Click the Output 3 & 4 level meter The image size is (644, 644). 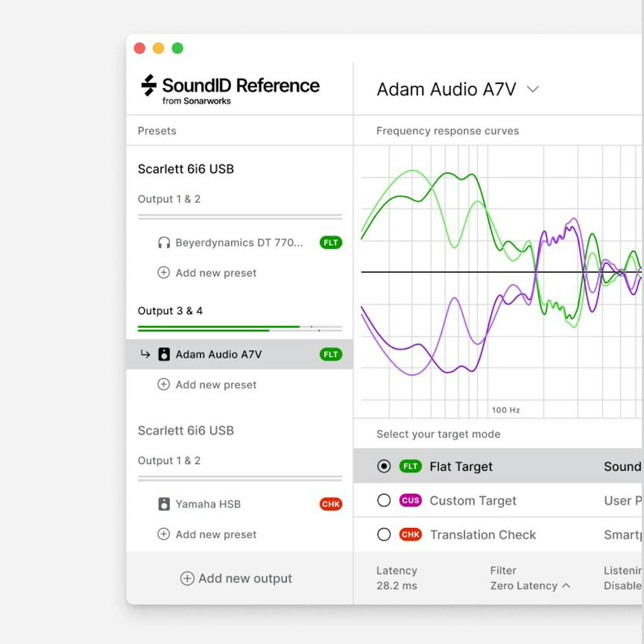(x=240, y=328)
